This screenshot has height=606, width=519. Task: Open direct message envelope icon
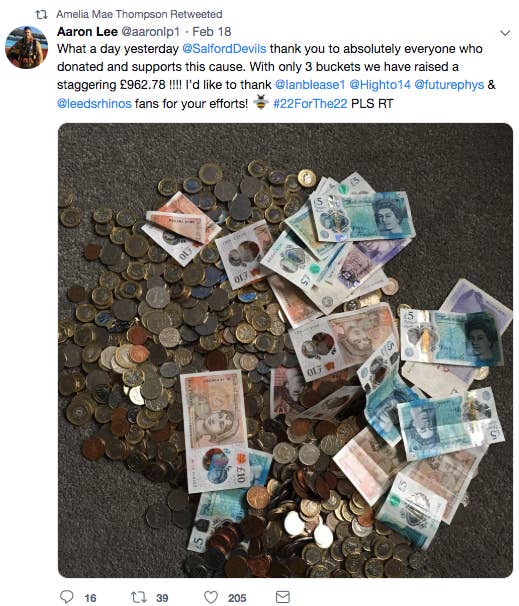point(283,597)
